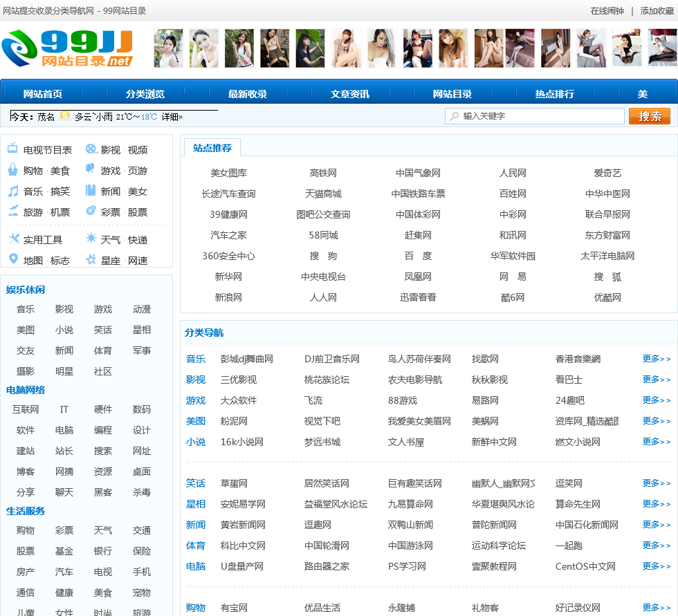Expand 更多>> in the 星相 row
This screenshot has height=616, width=678.
(x=657, y=504)
